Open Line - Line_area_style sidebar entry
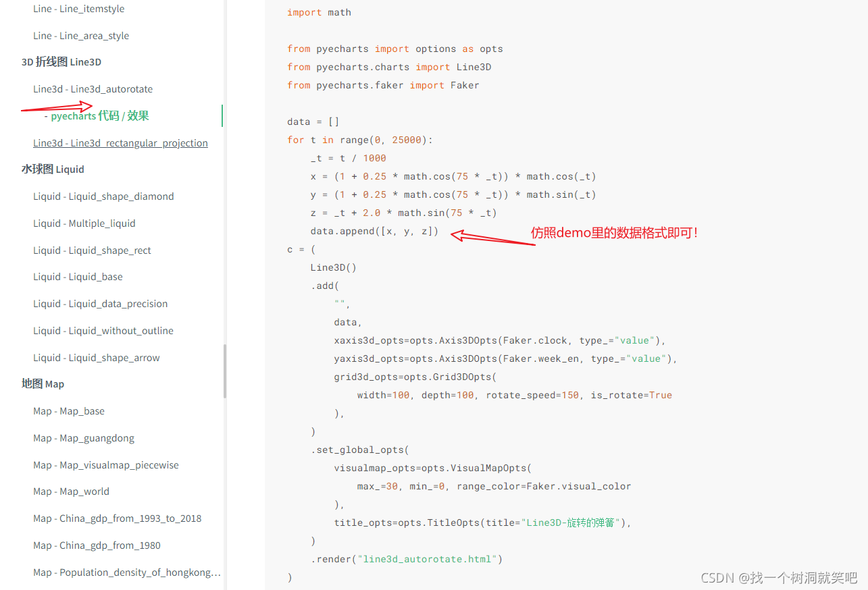This screenshot has width=868, height=590. [81, 36]
